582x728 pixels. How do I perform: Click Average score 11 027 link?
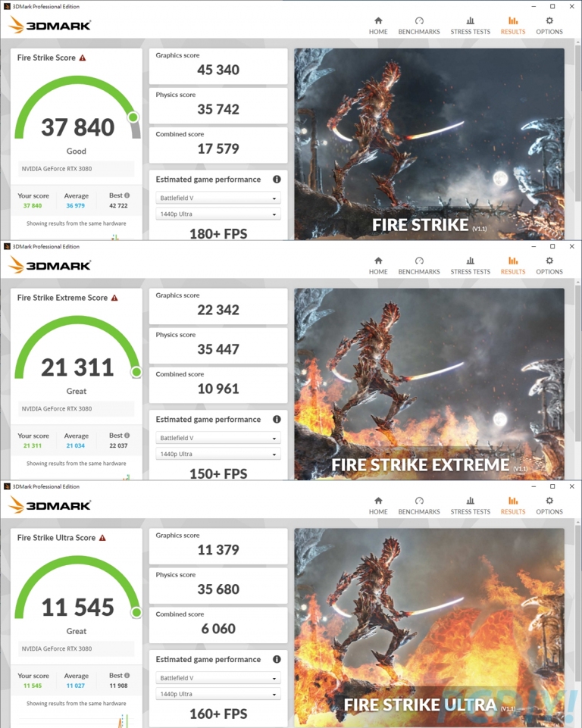click(75, 686)
